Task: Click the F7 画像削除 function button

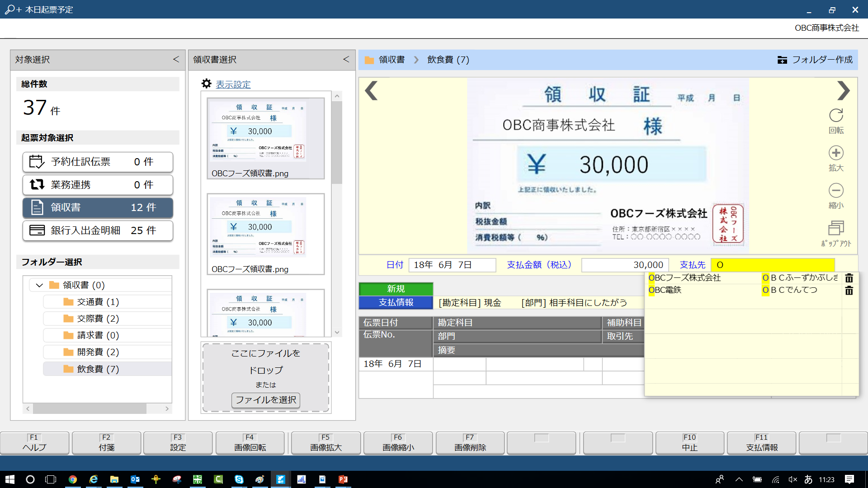Action: click(x=470, y=443)
